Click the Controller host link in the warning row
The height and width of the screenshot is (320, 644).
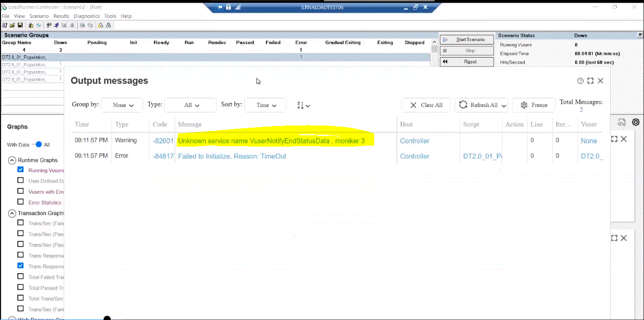(x=414, y=140)
